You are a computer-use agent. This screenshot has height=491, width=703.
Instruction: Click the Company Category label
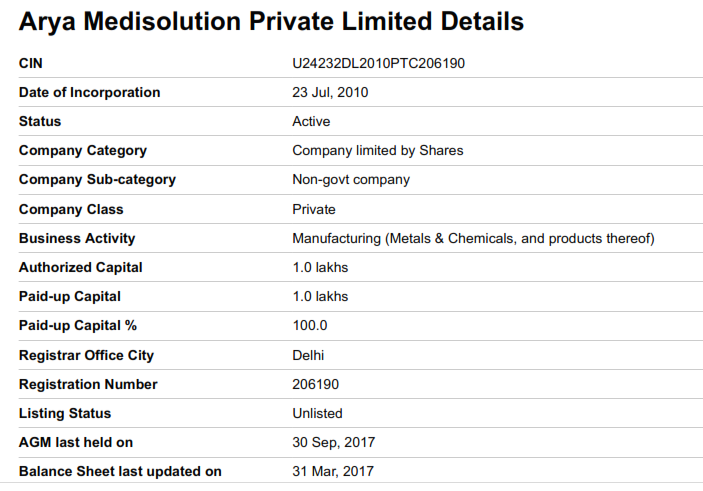82,151
